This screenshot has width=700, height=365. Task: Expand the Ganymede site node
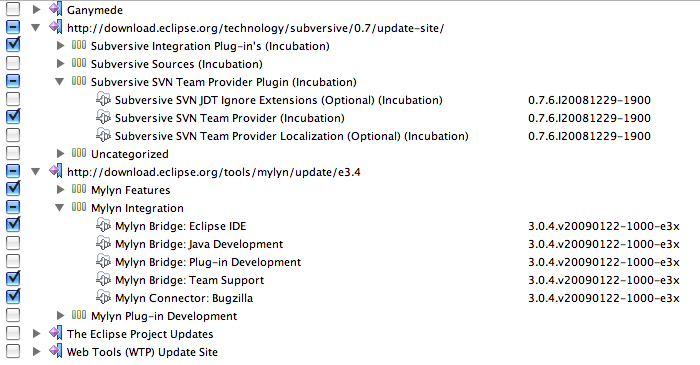(37, 9)
